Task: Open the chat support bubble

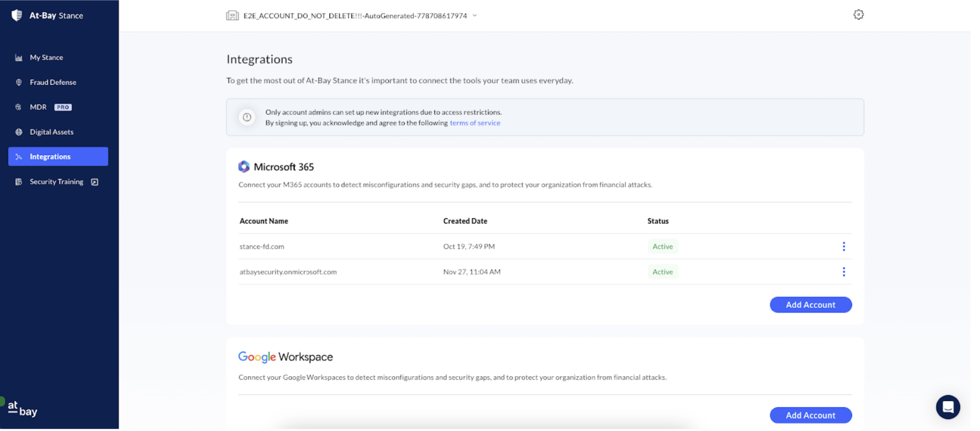Action: pyautogui.click(x=947, y=407)
